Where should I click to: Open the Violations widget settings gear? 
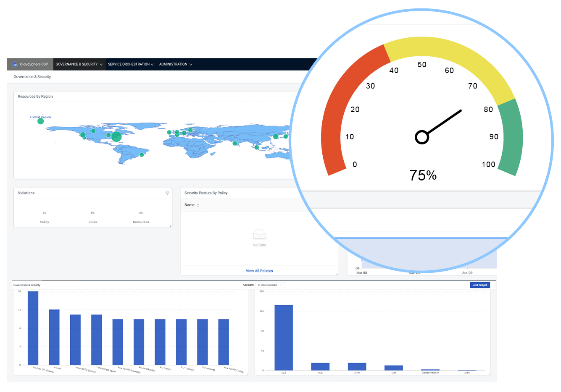167,193
